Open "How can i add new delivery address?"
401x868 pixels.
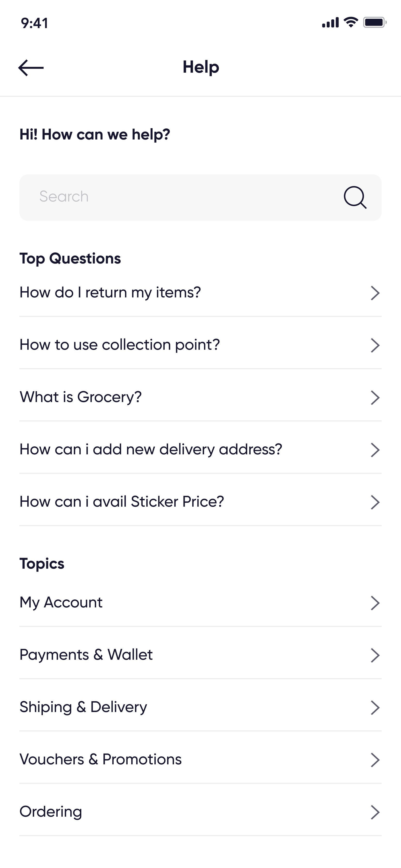[151, 449]
